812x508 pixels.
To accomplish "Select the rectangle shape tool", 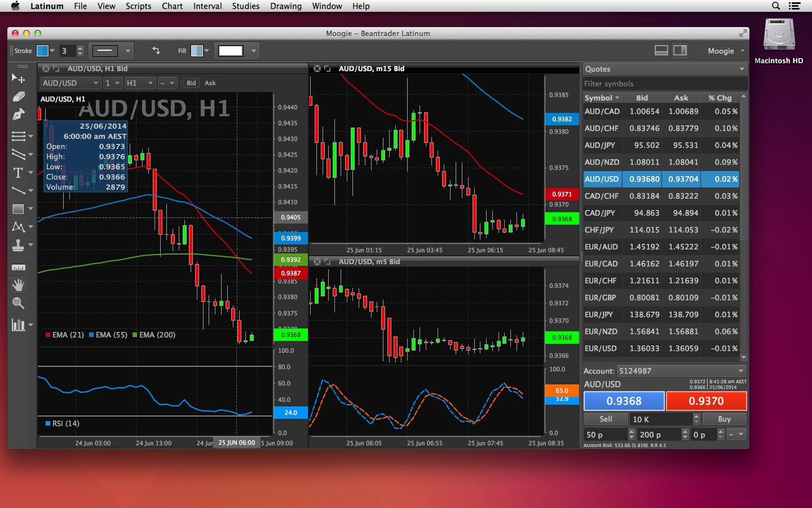I will click(x=18, y=209).
